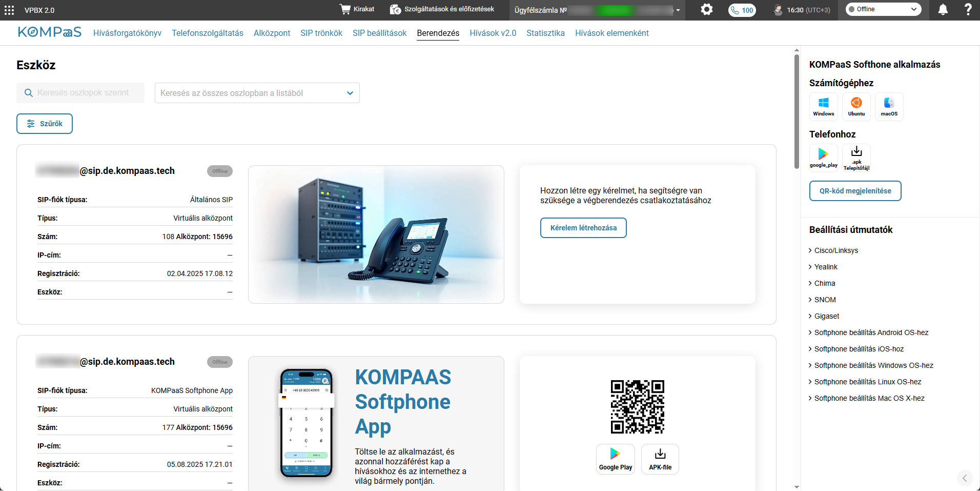Click QR-kód megjelenítése button

[855, 191]
